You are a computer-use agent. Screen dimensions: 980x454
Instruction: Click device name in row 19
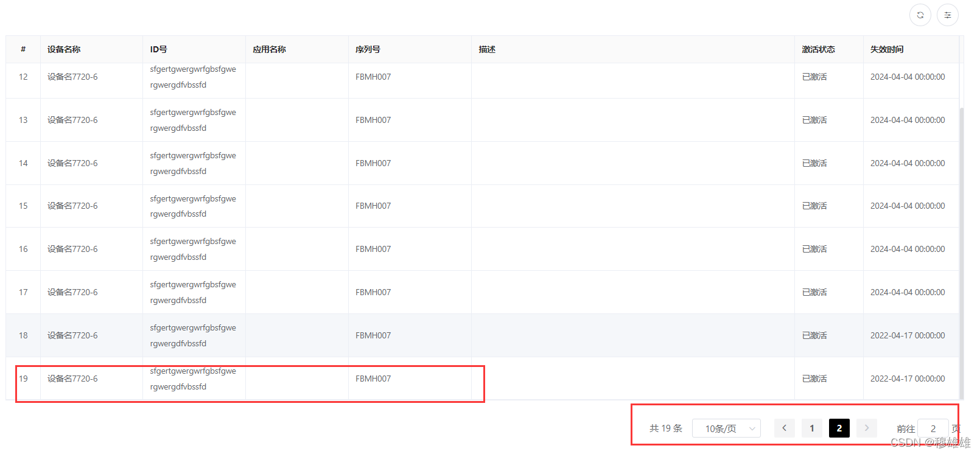click(72, 379)
